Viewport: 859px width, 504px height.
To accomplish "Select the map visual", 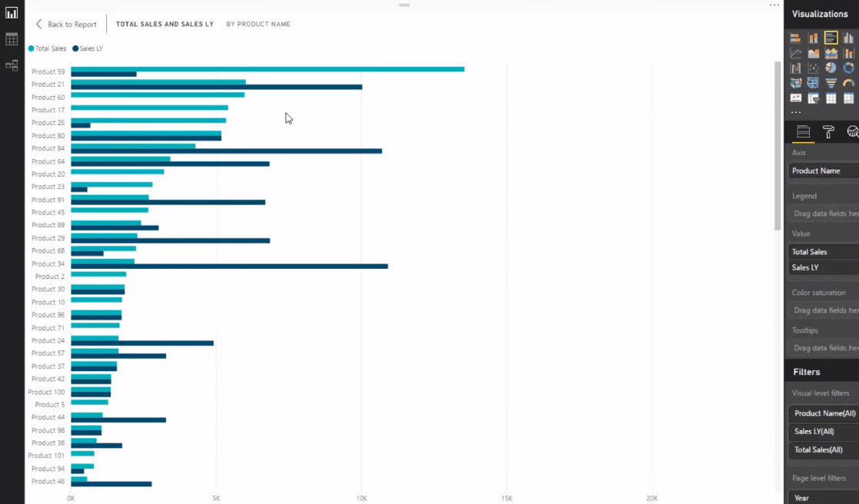I will pyautogui.click(x=795, y=83).
